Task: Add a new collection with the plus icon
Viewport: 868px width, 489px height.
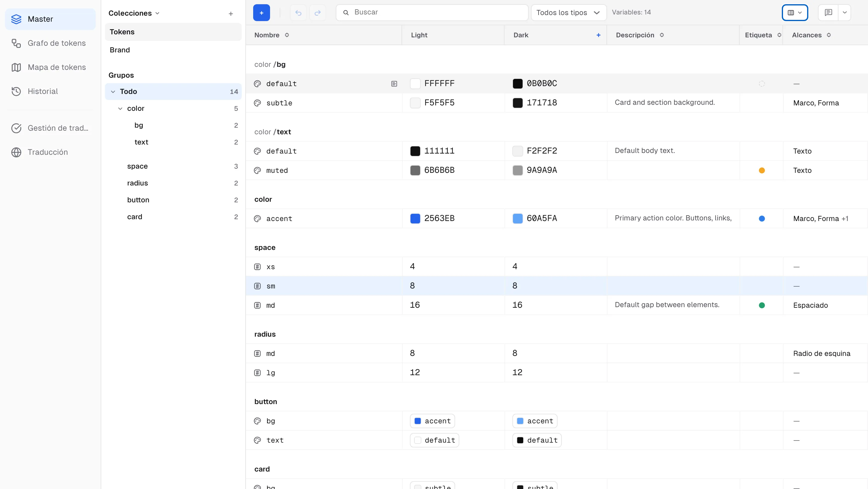Action: pos(231,14)
